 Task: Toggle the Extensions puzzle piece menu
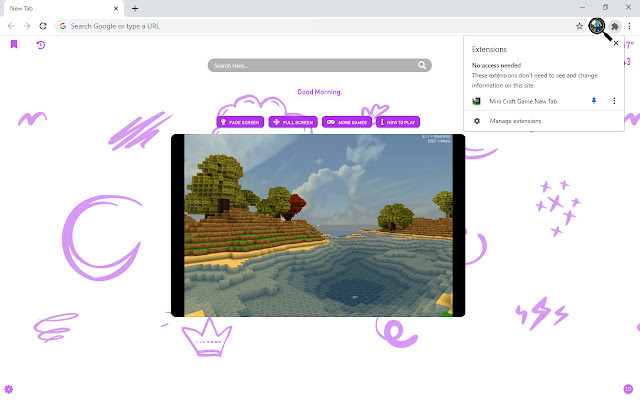(615, 26)
